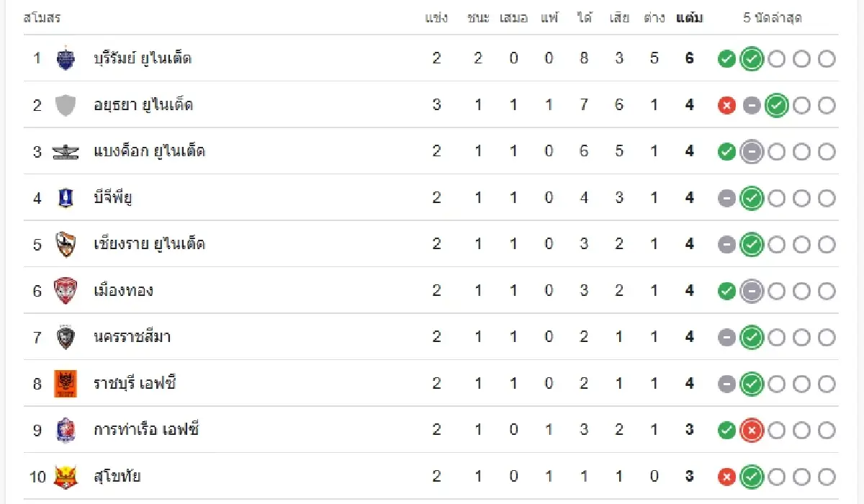
Task: Click สุโขทัย's red loss result icon
Action: coord(726,477)
